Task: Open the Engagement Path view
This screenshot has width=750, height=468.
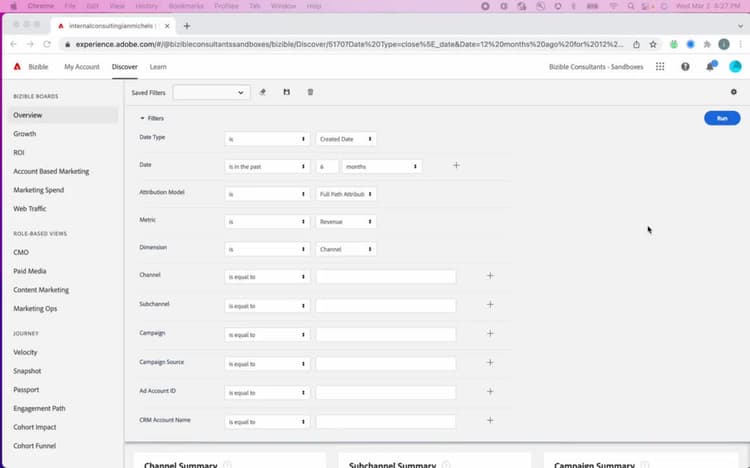Action: tap(39, 408)
